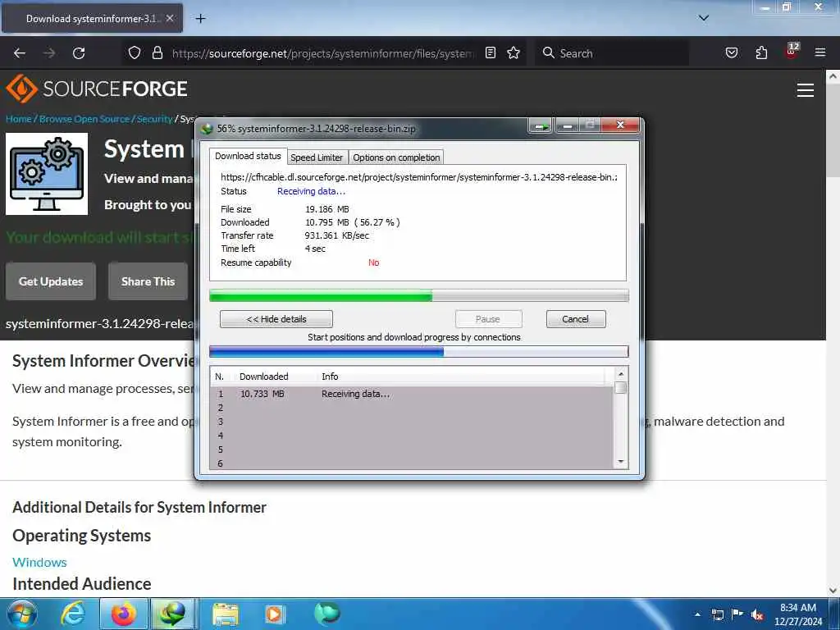Select connection row number 3
The image size is (840, 630).
tap(412, 422)
